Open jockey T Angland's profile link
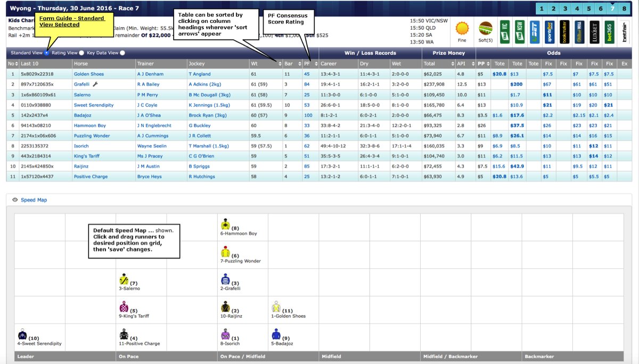Image resolution: width=639 pixels, height=364 pixels. point(200,74)
